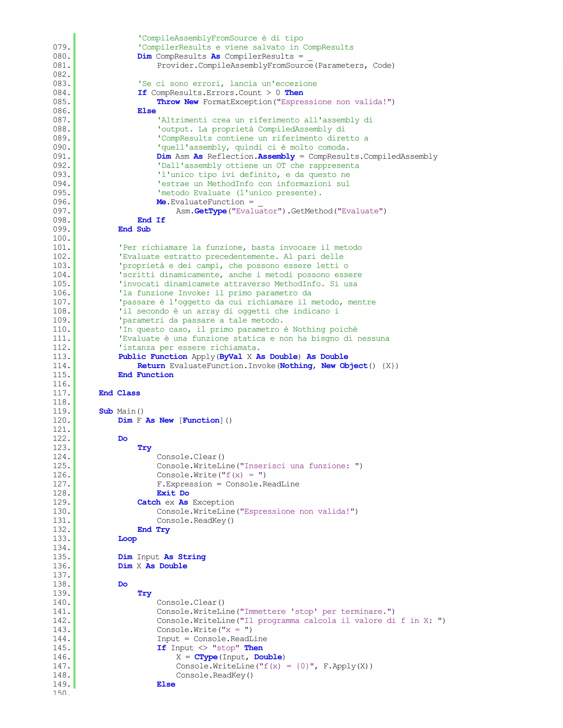Viewport: 563px width, 728px height.
Task: Click 'Catch ex As Exception' line
Action: (186, 502)
